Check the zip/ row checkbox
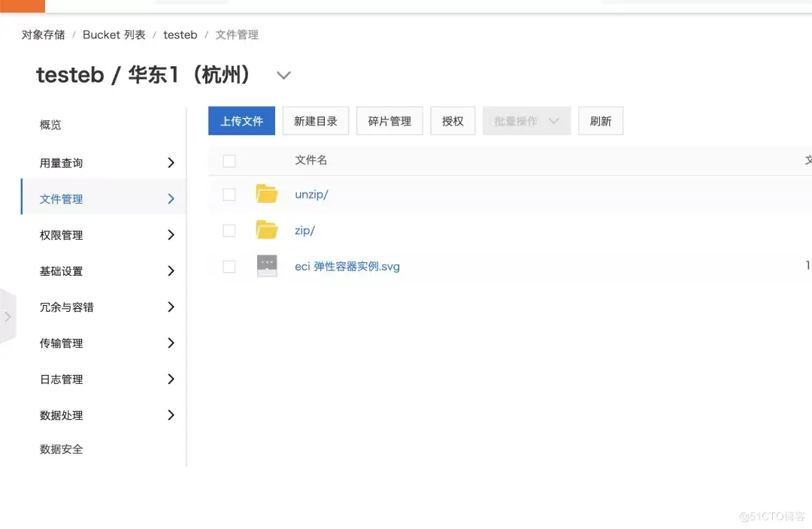 click(x=229, y=231)
